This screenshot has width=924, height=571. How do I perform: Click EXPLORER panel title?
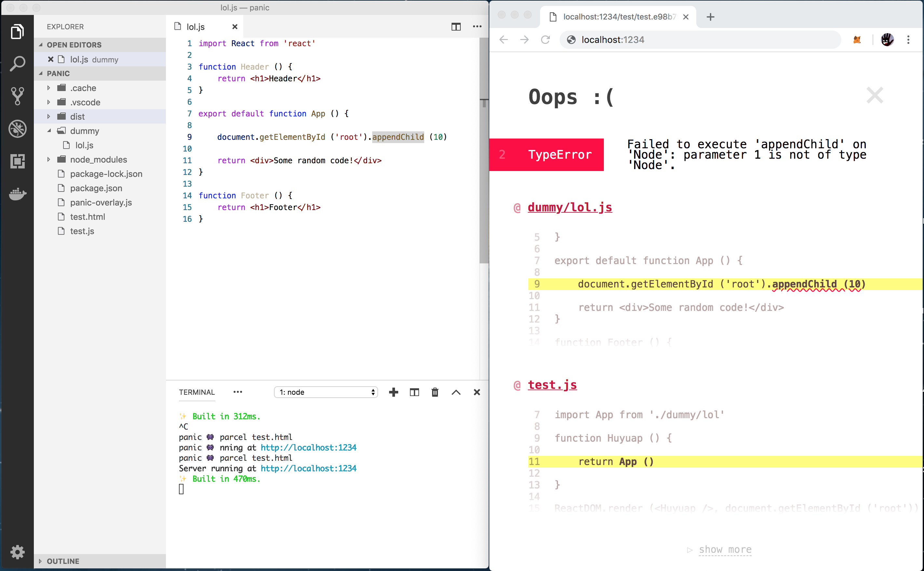pyautogui.click(x=65, y=26)
